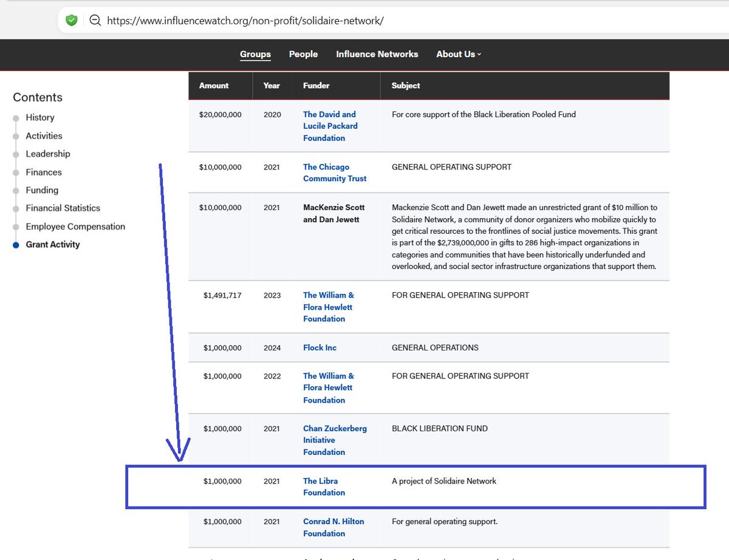
Task: Open the Groups nav menu item
Action: pos(255,54)
